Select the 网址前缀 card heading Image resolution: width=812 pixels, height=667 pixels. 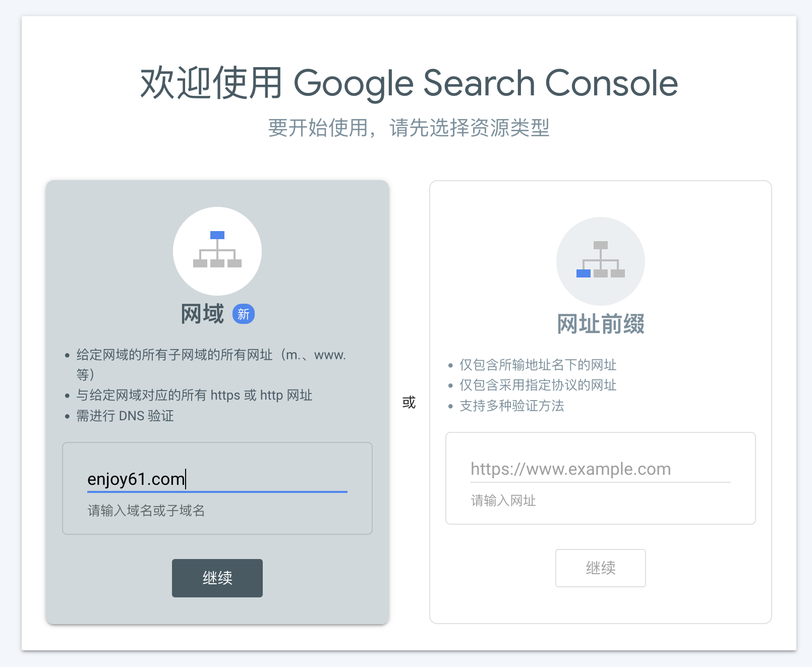pos(601,324)
